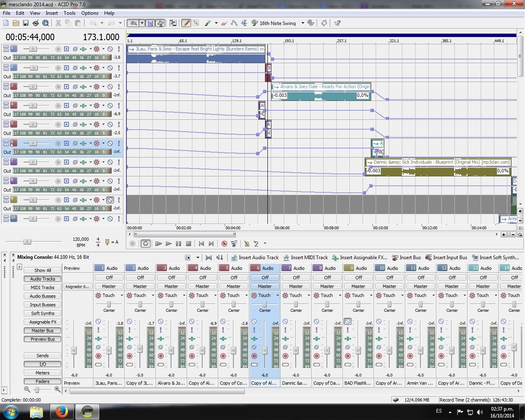Toggle solo on track 1 header
This screenshot has width=525, height=420.
[x=119, y=49]
